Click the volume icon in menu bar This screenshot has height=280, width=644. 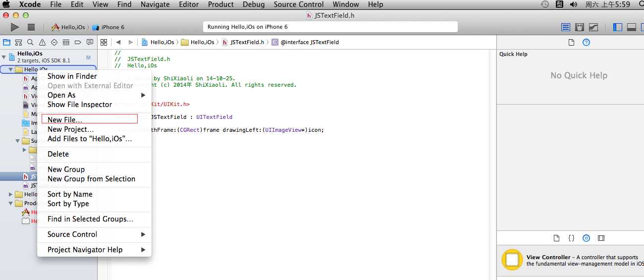tap(574, 4)
